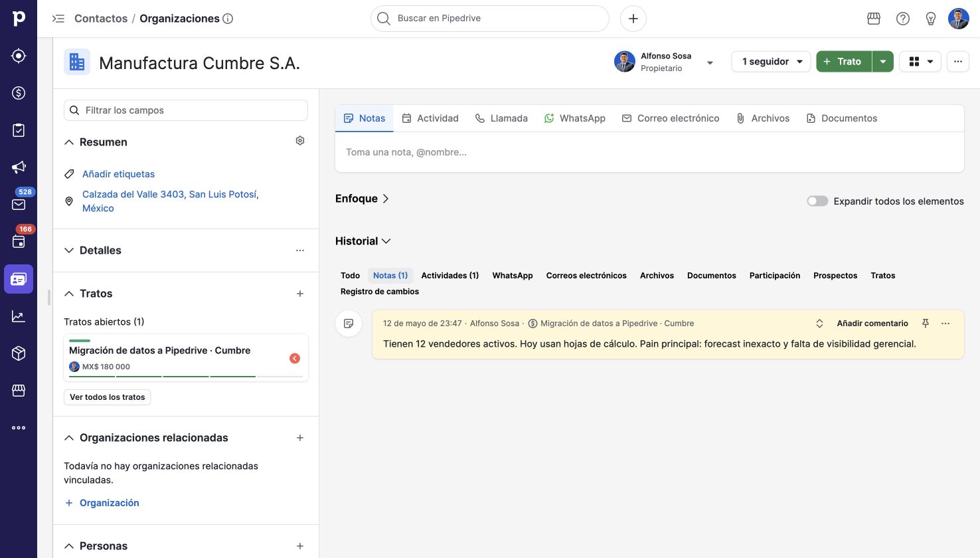Viewport: 980px width, 558px height.
Task: Collapse the Personas section
Action: [69, 546]
